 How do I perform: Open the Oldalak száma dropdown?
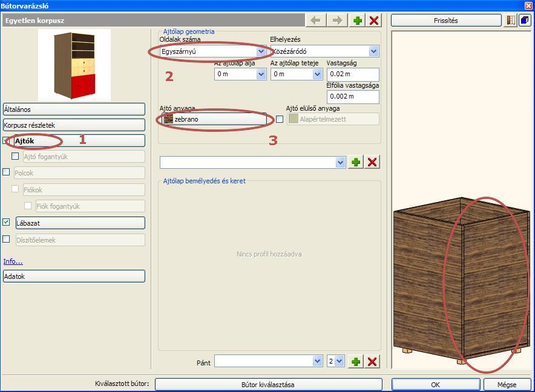pyautogui.click(x=261, y=51)
